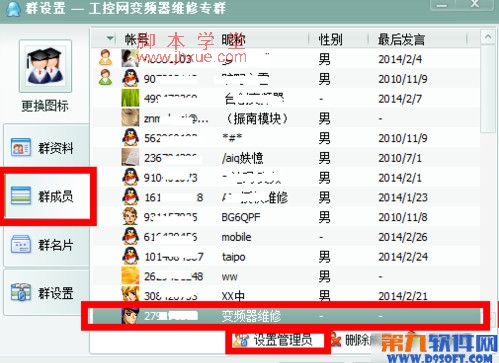The width and height of the screenshot is (499, 363).
Task: Click photo avatar of first member row
Action: coord(130,58)
